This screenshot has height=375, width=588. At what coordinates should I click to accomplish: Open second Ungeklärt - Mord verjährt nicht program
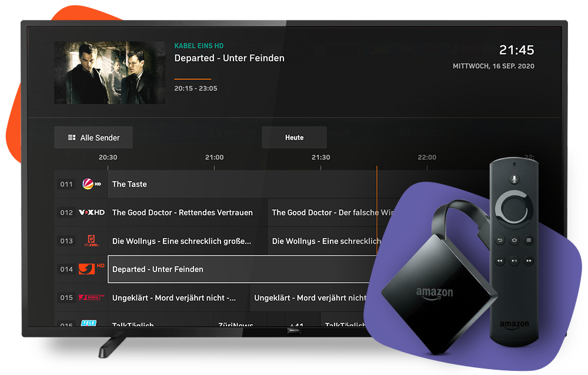309,298
